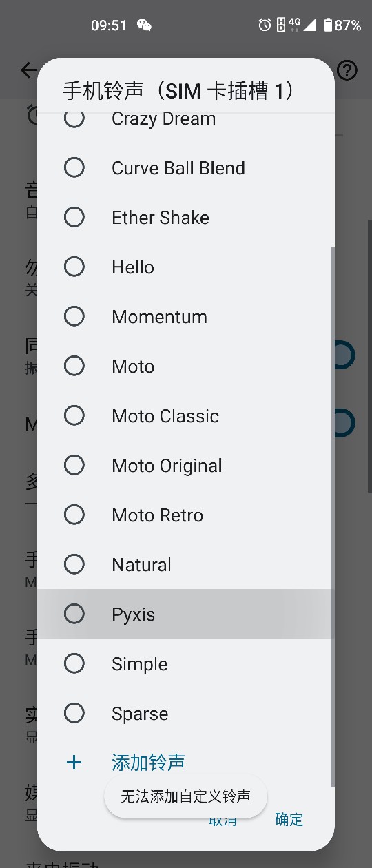372x868 pixels.
Task: Open the help question mark icon
Action: click(x=347, y=70)
